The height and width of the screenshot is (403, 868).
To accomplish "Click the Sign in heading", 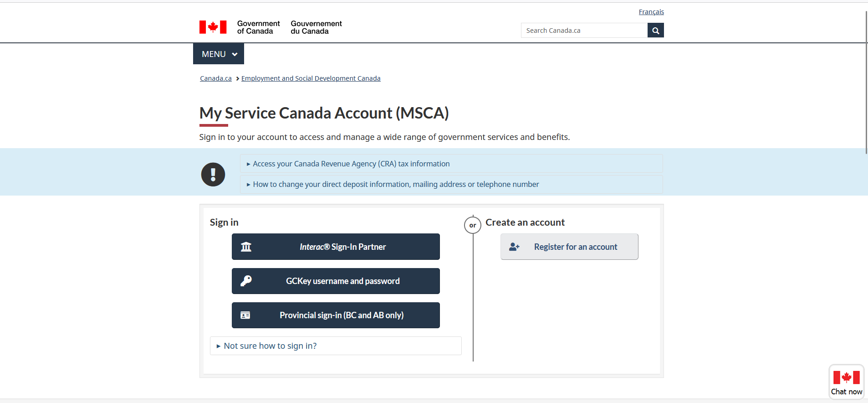I will click(224, 222).
